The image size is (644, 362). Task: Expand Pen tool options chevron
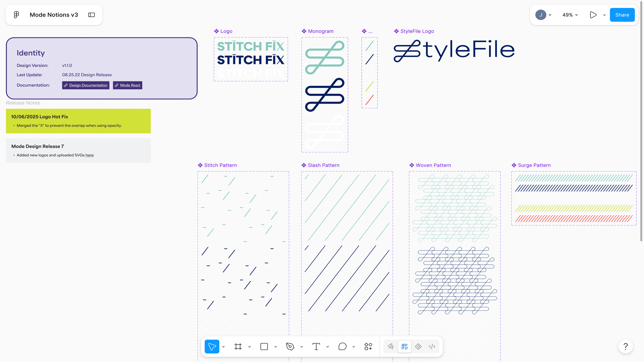pyautogui.click(x=302, y=347)
